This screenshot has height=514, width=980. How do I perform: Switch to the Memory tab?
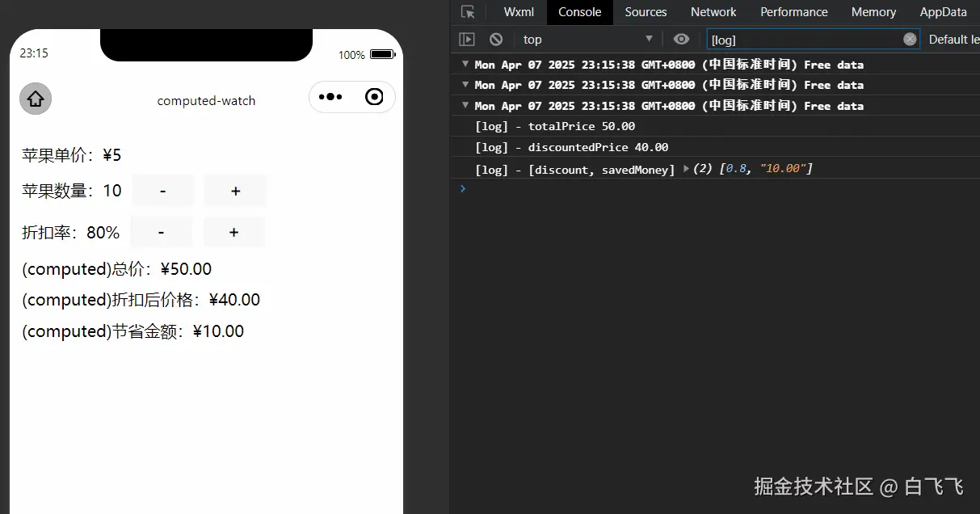coord(873,12)
